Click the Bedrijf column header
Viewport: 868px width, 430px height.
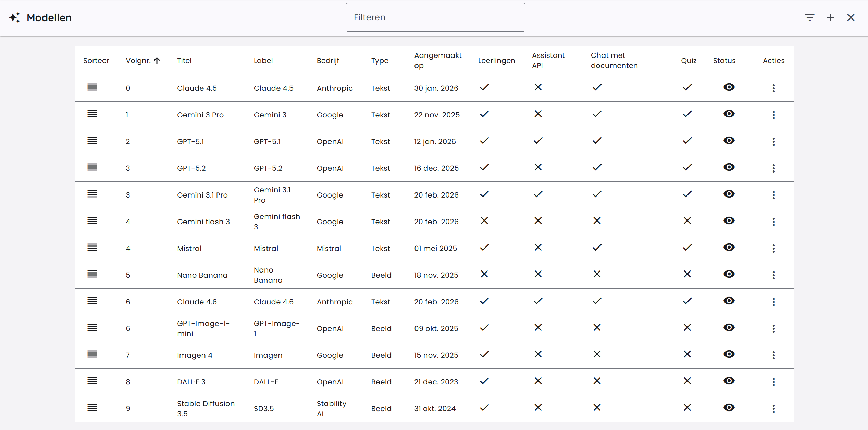pos(327,61)
